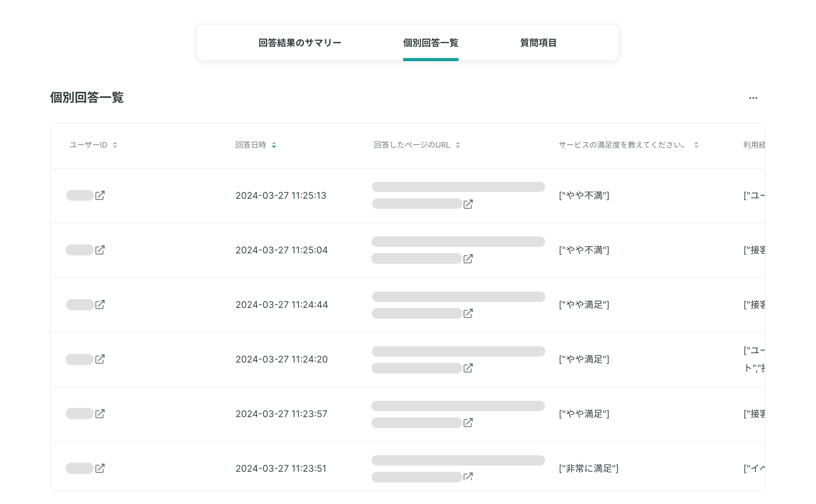Screen dimensions: 816x504
Task: Open page URL external link in 11:23:51 row
Action: [468, 477]
